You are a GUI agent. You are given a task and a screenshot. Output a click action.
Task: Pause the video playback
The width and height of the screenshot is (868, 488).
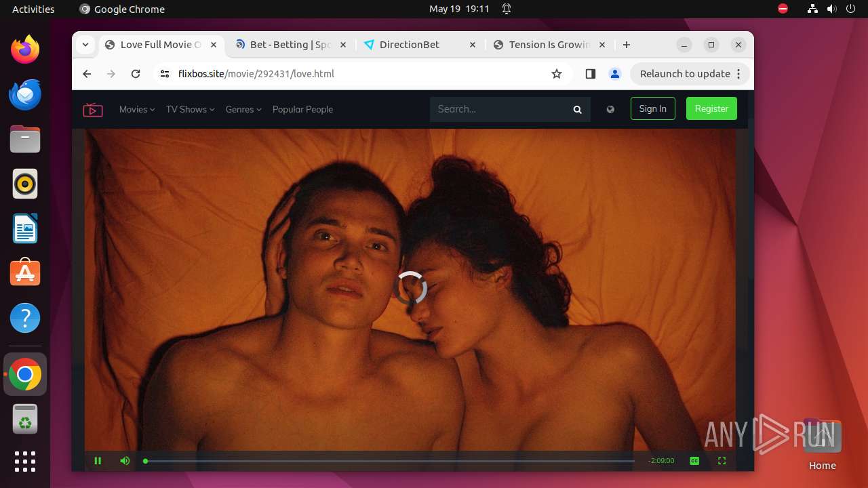tap(98, 461)
